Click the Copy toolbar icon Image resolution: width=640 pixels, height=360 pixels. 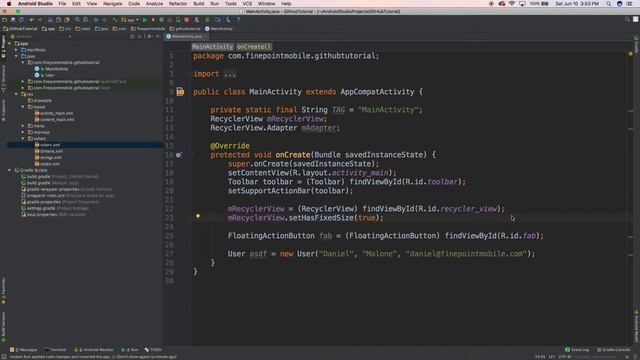coord(58,20)
